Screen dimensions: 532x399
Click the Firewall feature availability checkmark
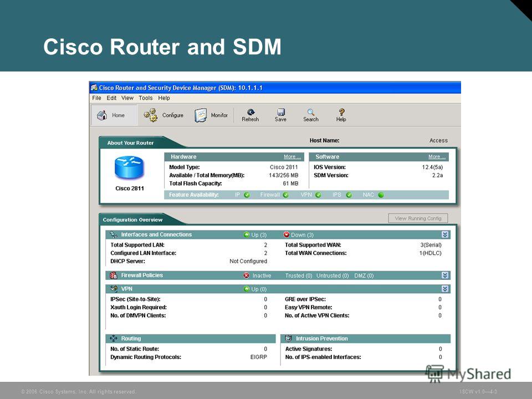[x=286, y=195]
